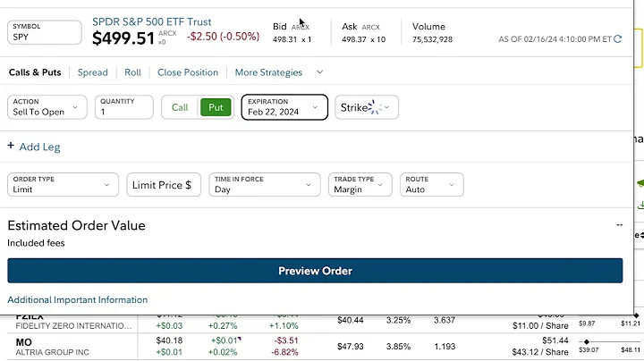Click the Add Leg link
Image resolution: width=644 pixels, height=361 pixels.
tap(40, 147)
